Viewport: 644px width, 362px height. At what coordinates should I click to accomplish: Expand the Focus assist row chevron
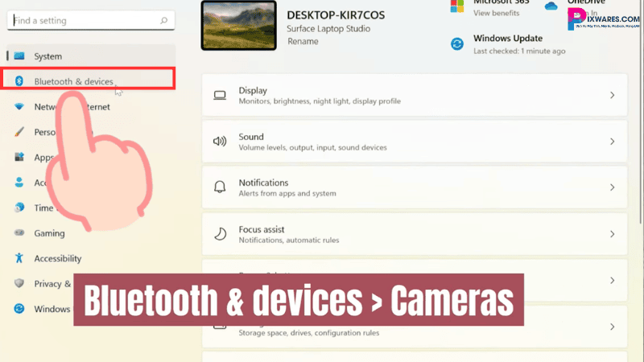(612, 234)
